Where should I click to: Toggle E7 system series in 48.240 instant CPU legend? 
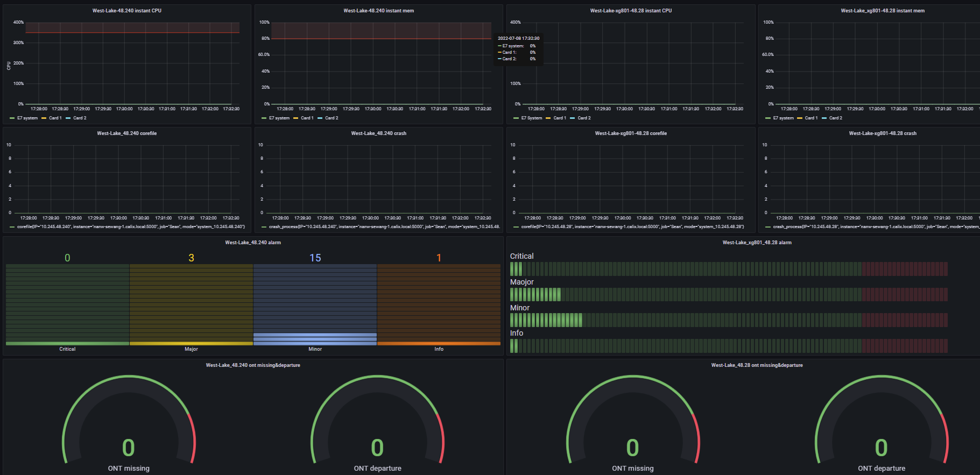(x=27, y=118)
